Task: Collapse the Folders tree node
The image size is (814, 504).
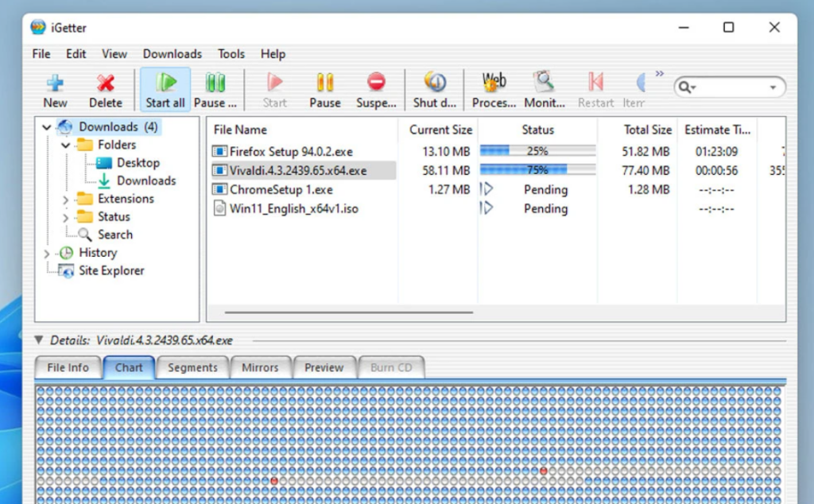Action: click(65, 145)
